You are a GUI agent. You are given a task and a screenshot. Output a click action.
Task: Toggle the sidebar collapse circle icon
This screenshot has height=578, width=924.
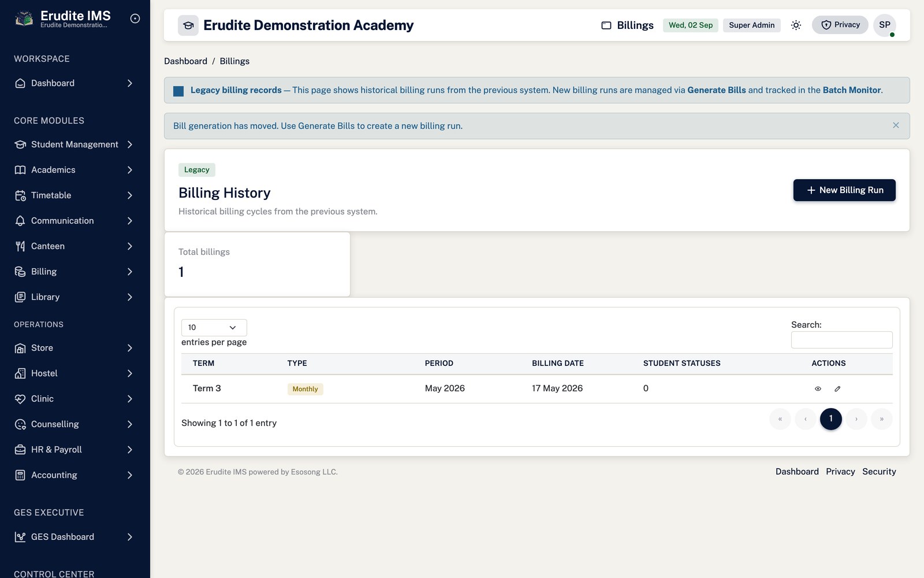[x=135, y=18]
